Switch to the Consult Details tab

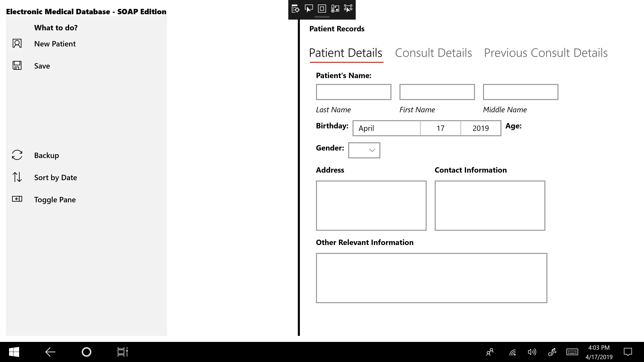tap(433, 53)
